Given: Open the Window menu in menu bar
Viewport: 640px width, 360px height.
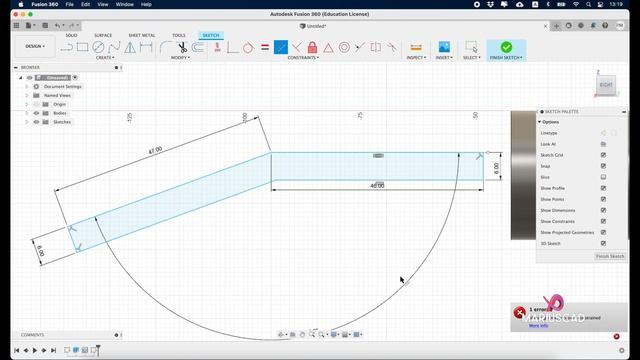Looking at the screenshot, I should [x=124, y=4].
